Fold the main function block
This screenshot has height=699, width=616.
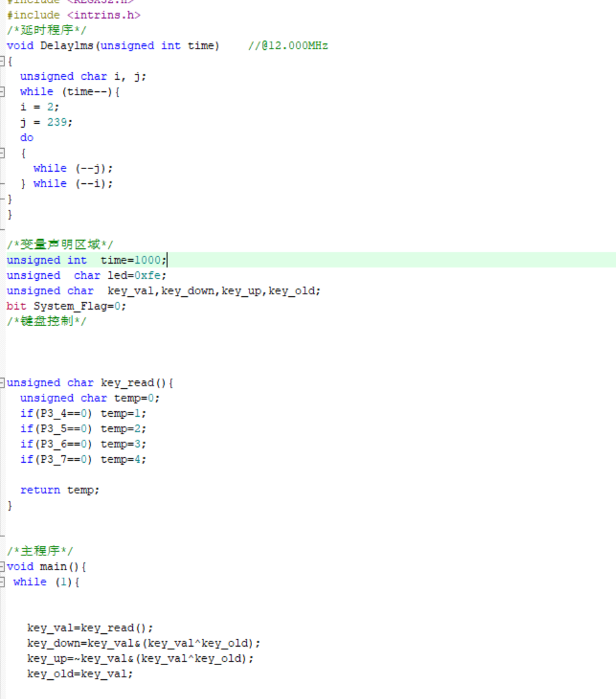[3, 567]
